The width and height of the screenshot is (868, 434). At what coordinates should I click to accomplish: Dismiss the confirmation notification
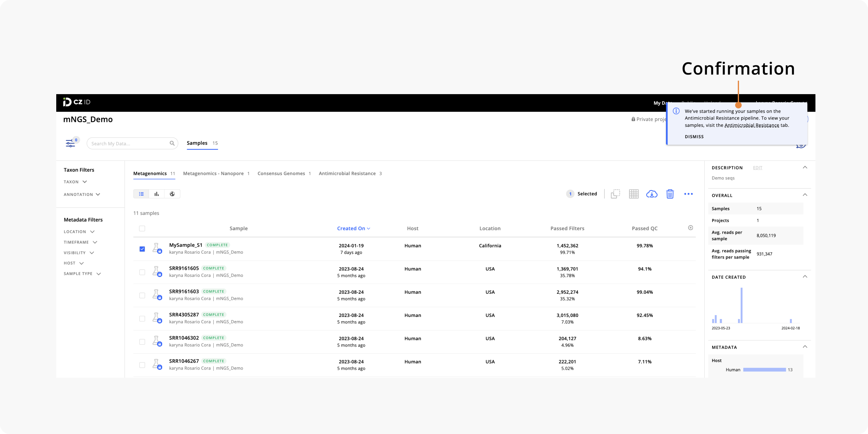click(694, 137)
